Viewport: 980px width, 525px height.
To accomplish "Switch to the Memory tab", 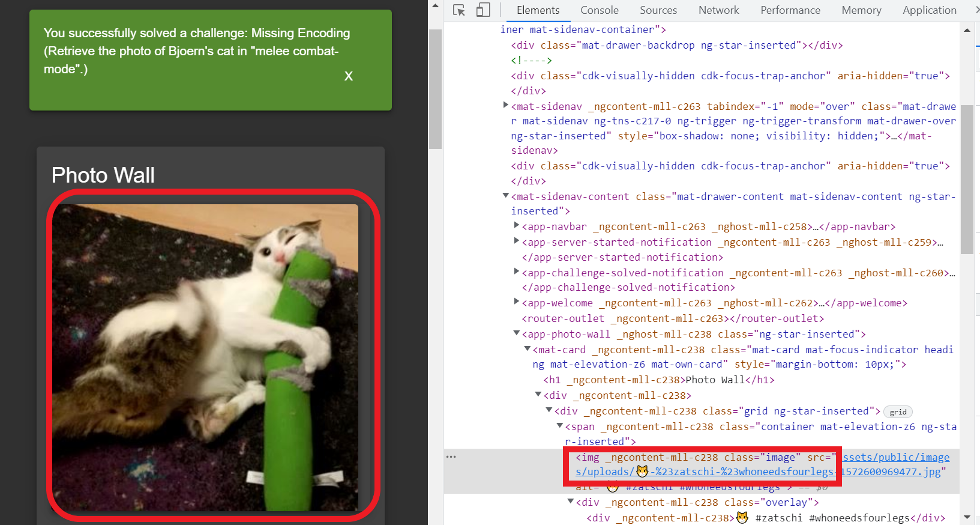I will 861,10.
